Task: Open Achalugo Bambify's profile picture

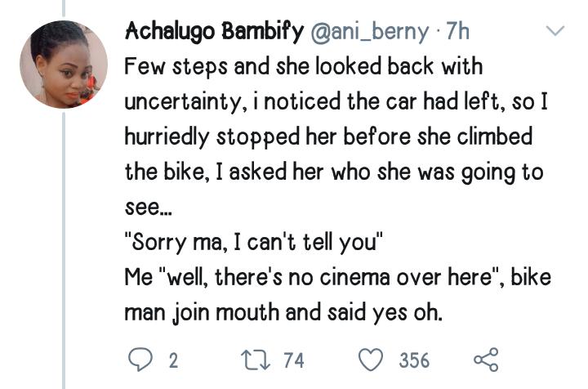Action: 64,65
